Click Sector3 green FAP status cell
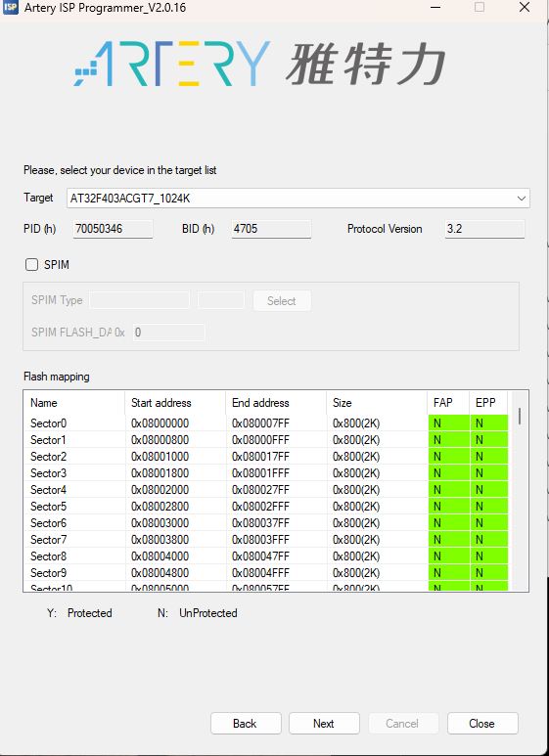549x756 pixels. pyautogui.click(x=448, y=473)
